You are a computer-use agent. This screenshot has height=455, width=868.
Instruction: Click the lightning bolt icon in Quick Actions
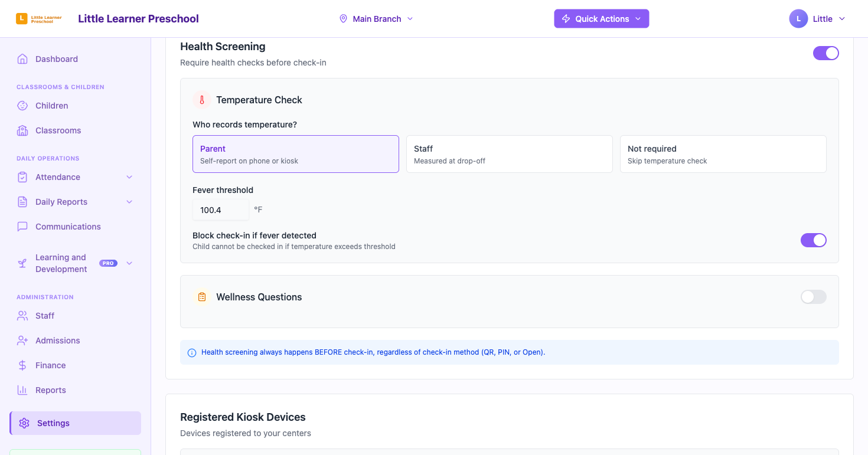566,19
